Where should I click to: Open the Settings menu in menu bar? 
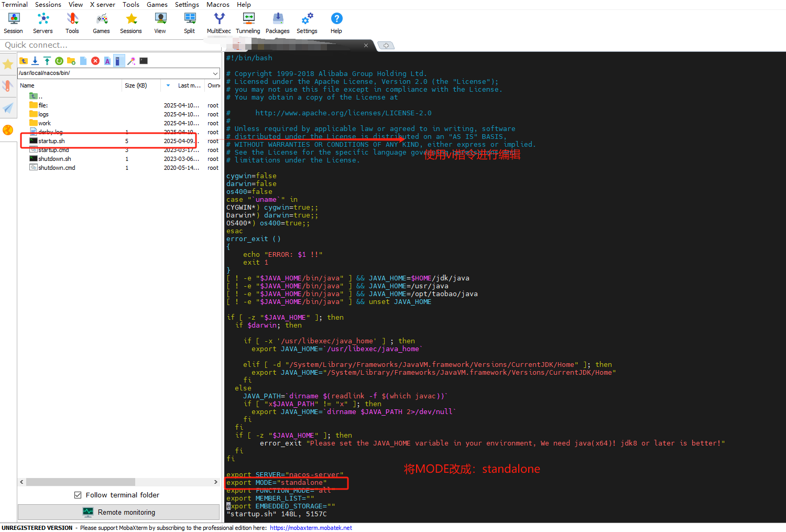point(187,4)
